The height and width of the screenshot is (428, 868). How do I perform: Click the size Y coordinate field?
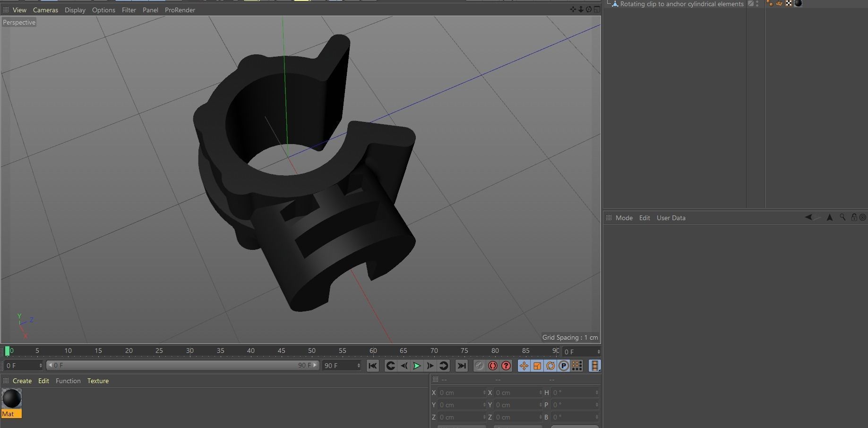pos(518,405)
